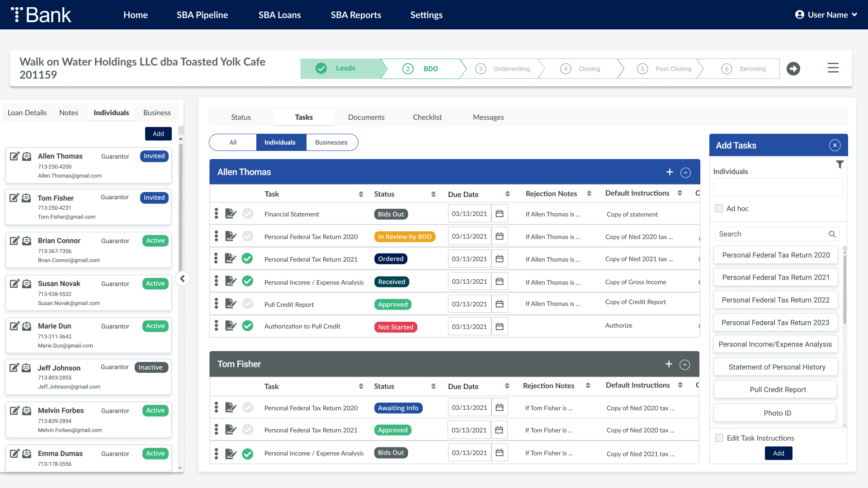Collapse the left panel with the chevron arrow

(x=183, y=278)
